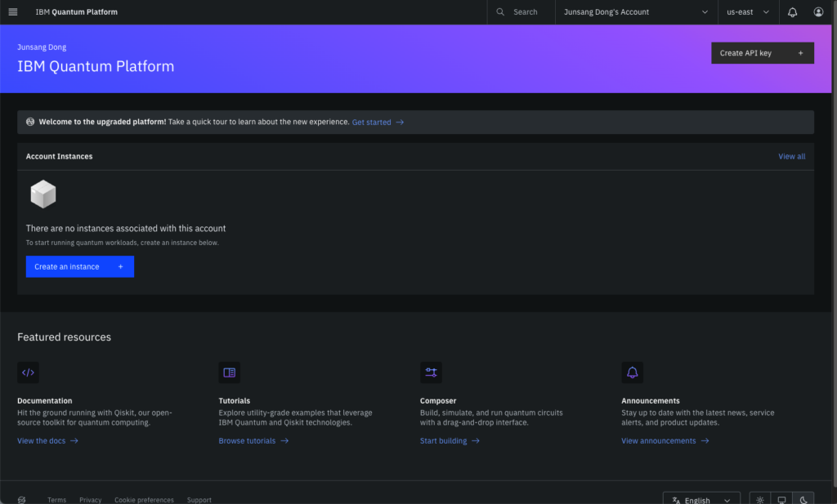The height and width of the screenshot is (504, 837).
Task: Click the Composer circuit icon
Action: (x=431, y=372)
